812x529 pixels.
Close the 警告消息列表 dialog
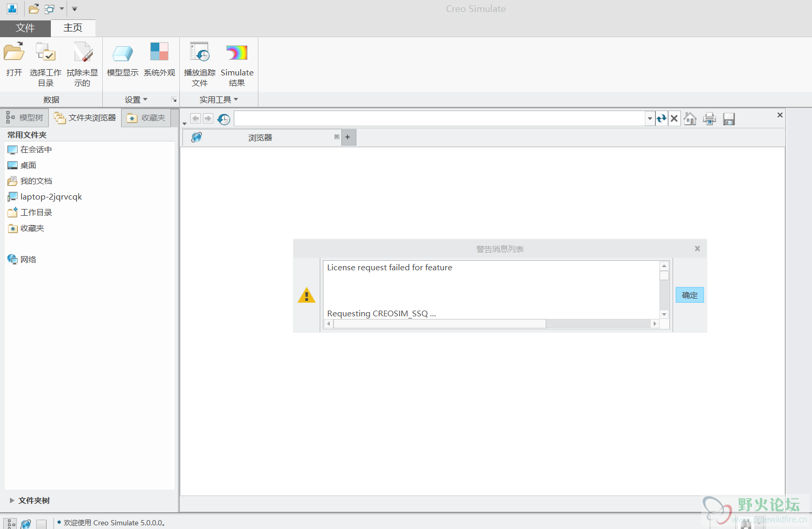tap(697, 249)
